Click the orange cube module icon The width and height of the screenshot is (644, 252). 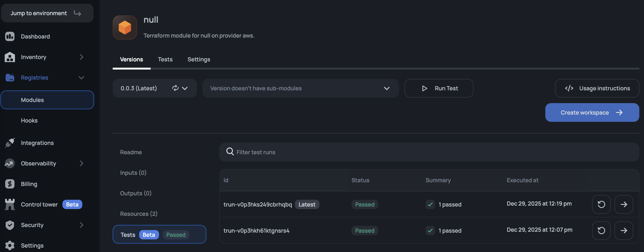(x=125, y=28)
